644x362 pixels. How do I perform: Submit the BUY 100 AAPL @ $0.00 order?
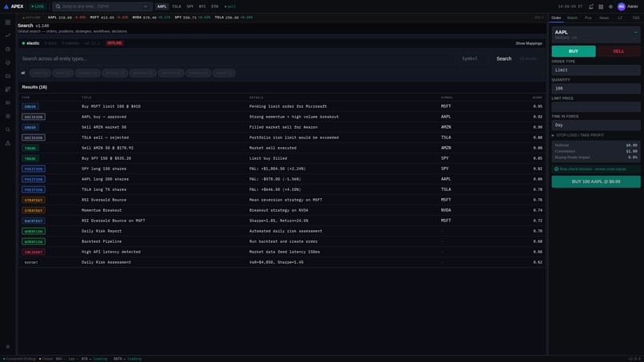tap(596, 181)
